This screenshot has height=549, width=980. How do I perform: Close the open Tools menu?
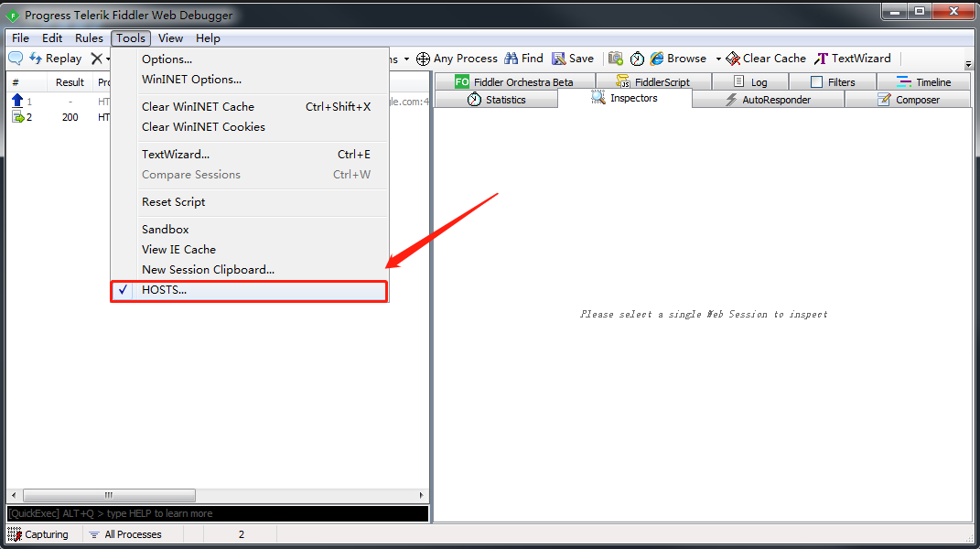(131, 38)
